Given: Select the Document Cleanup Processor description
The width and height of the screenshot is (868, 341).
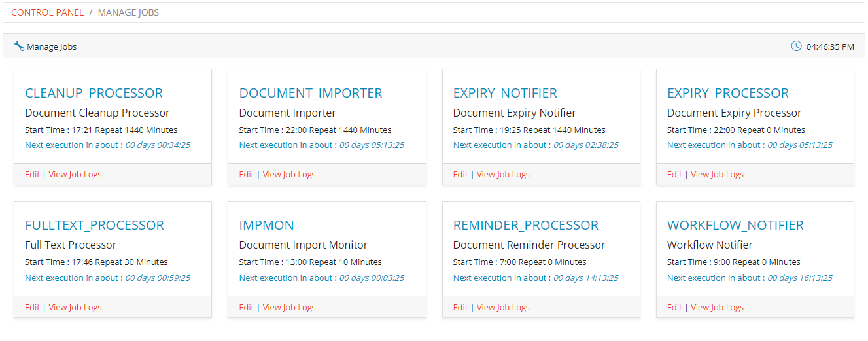Looking at the screenshot, I should [x=97, y=113].
